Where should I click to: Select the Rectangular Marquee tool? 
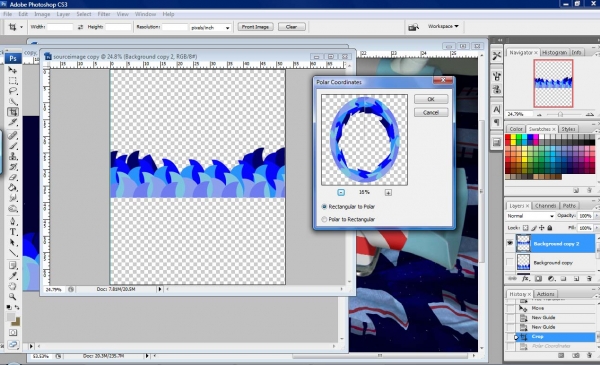click(x=13, y=81)
